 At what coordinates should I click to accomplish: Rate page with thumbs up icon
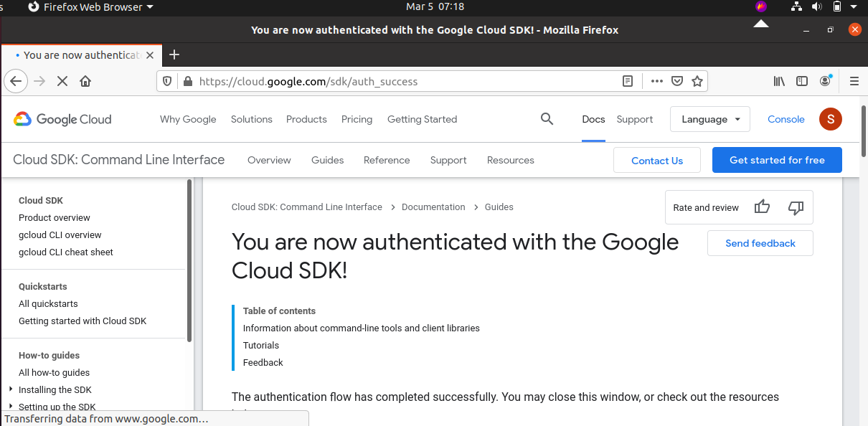click(762, 207)
